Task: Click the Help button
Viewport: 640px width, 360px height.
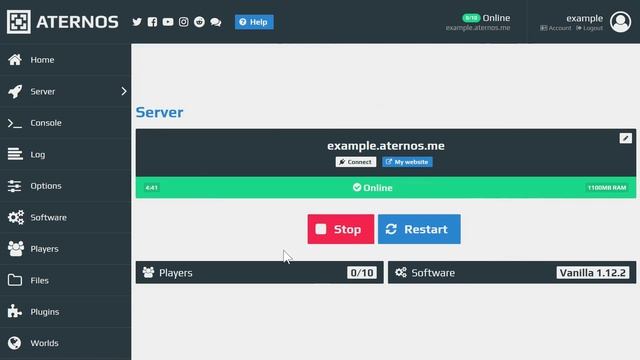Action: pos(254,22)
